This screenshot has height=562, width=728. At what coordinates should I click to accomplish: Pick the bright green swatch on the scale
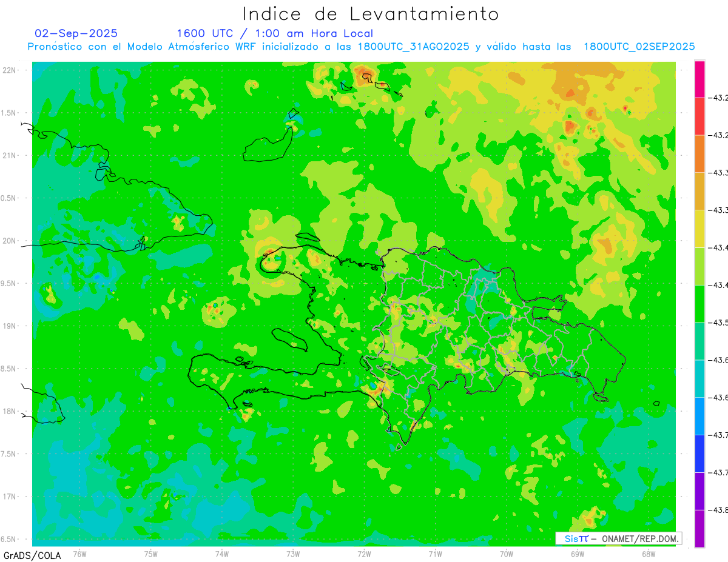pos(699,303)
